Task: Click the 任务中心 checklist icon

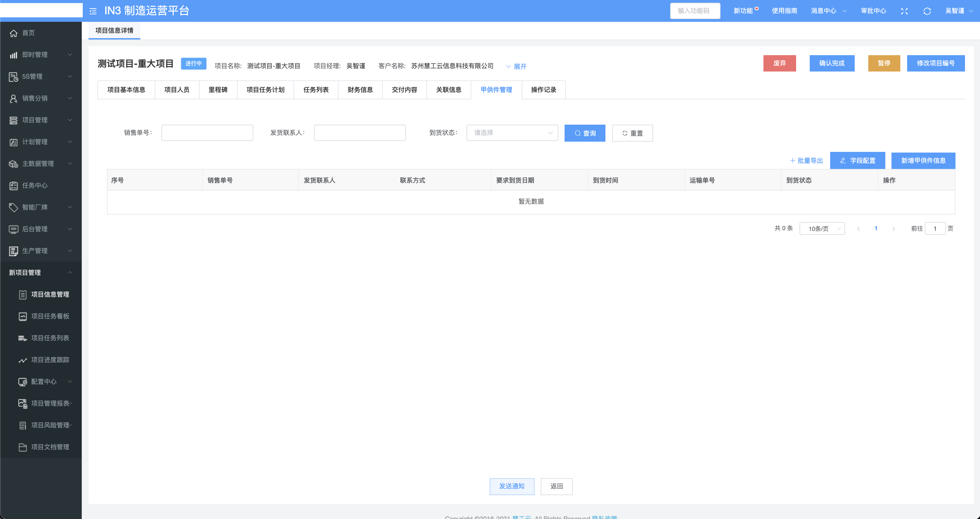Action: [14, 186]
